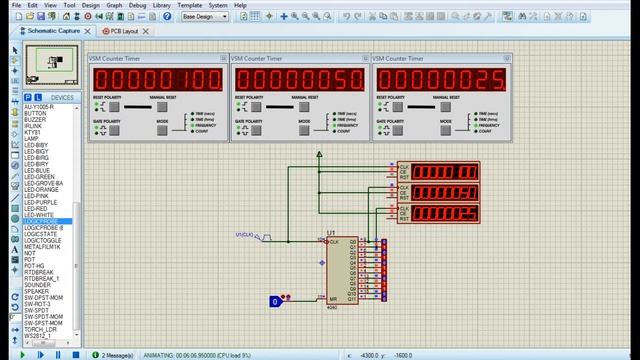Create a new project with New icon
640x360 pixels.
pyautogui.click(x=19, y=17)
